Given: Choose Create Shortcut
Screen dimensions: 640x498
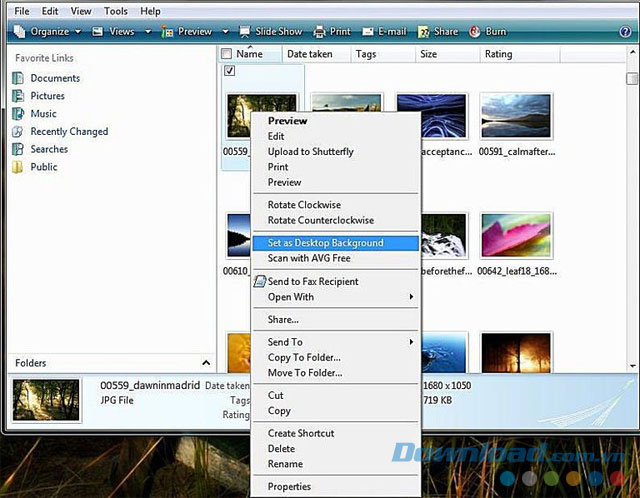Looking at the screenshot, I should [336, 434].
